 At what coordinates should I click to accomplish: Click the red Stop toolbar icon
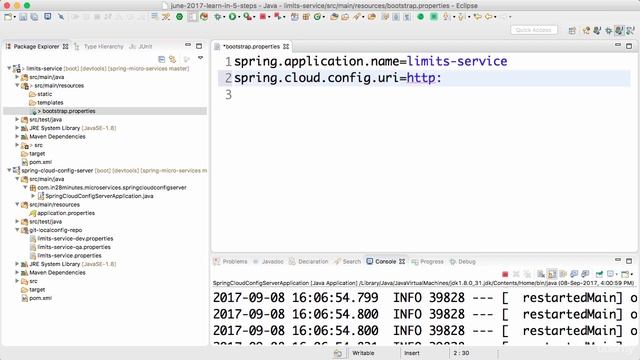click(x=263, y=17)
